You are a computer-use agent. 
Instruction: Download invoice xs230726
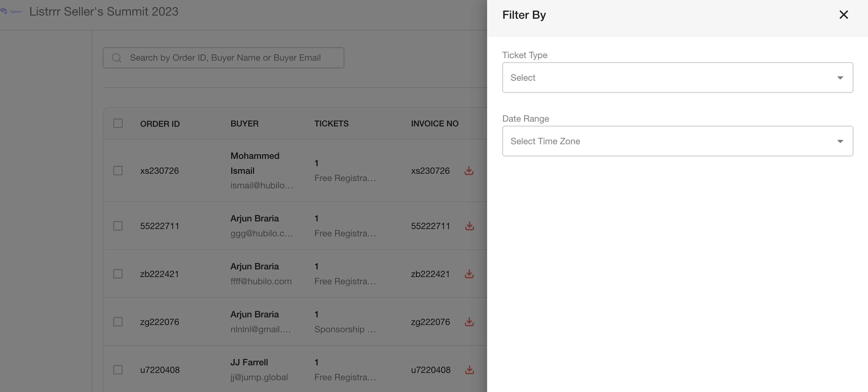tap(469, 171)
